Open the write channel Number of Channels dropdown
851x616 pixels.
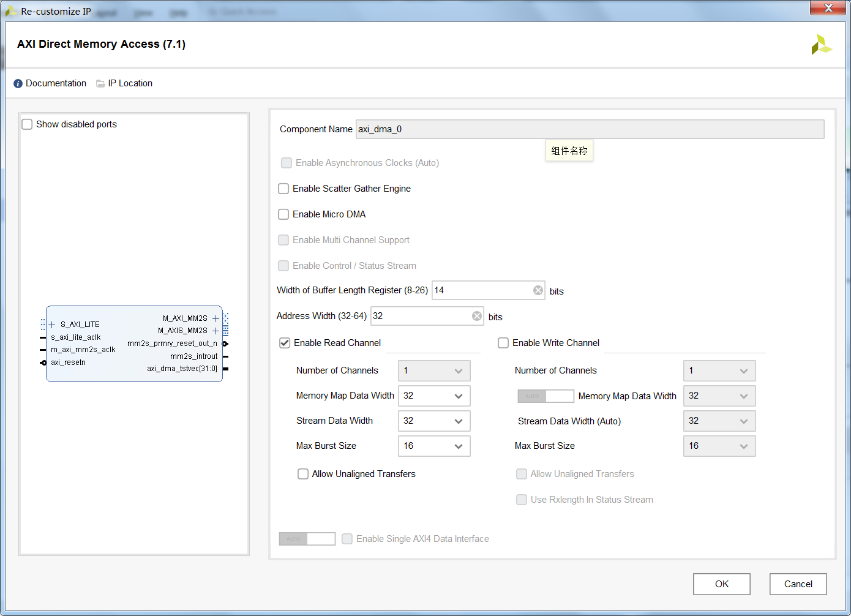pyautogui.click(x=743, y=370)
